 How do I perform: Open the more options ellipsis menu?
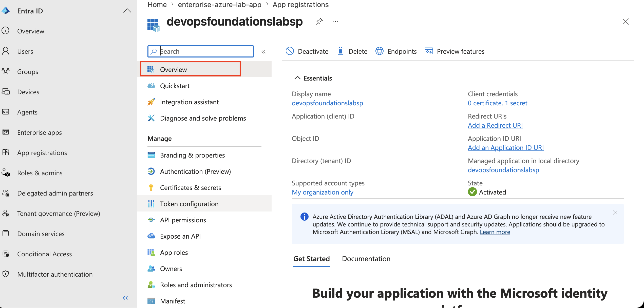point(335,22)
